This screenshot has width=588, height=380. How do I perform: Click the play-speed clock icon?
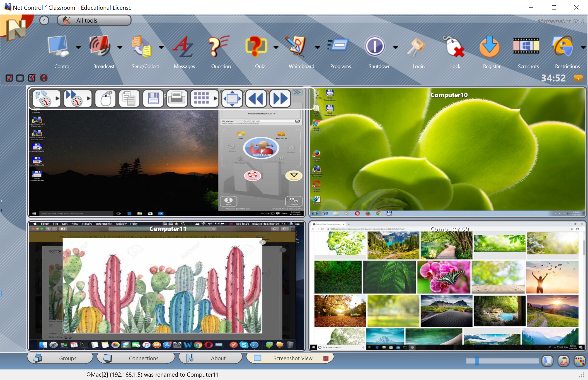74,98
